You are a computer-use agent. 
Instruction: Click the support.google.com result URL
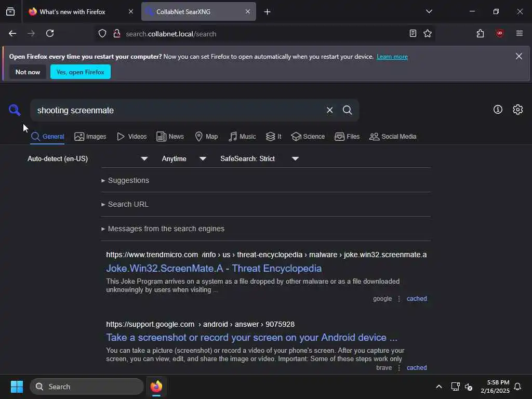click(200, 324)
